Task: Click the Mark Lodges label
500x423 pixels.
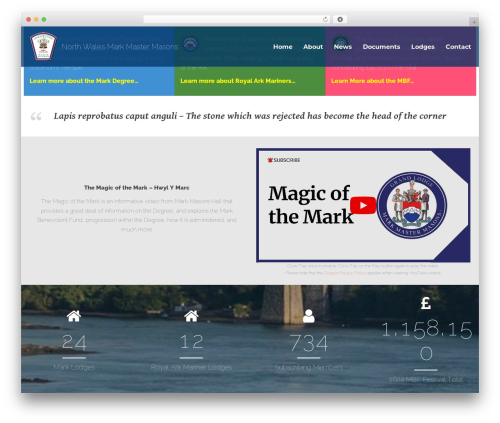Action: 74,367
